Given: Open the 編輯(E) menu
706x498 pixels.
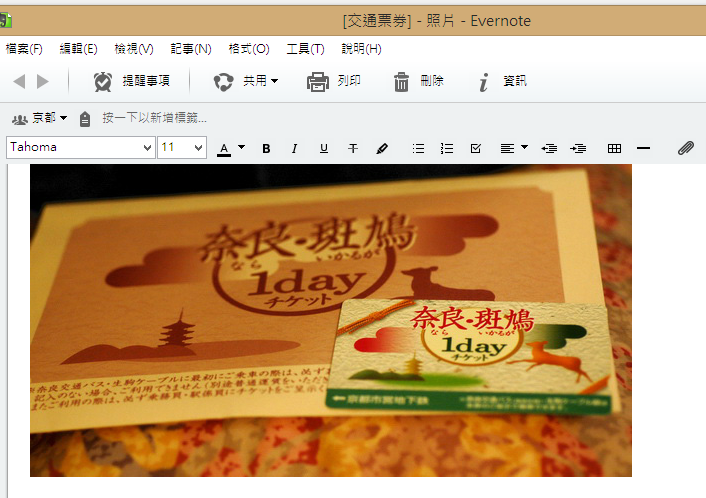Looking at the screenshot, I should click(78, 49).
